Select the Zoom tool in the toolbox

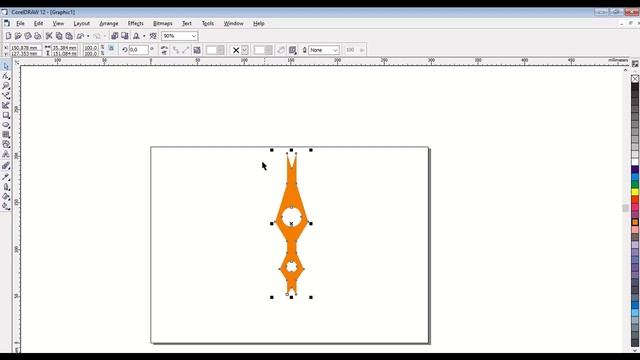(x=6, y=86)
